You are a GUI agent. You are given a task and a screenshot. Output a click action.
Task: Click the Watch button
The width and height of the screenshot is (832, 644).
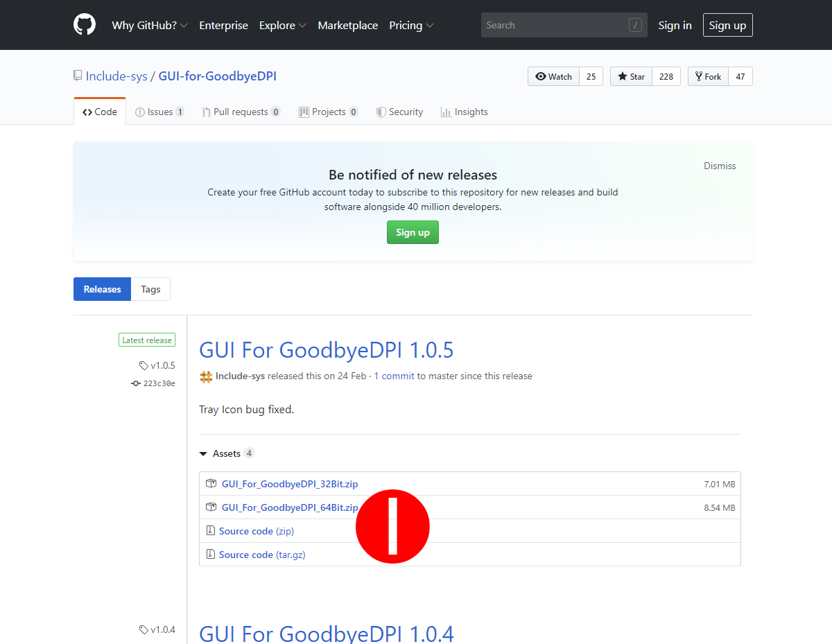pyautogui.click(x=553, y=76)
